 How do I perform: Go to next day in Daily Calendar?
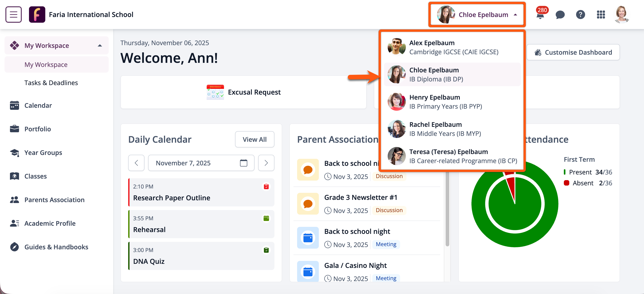coord(266,163)
